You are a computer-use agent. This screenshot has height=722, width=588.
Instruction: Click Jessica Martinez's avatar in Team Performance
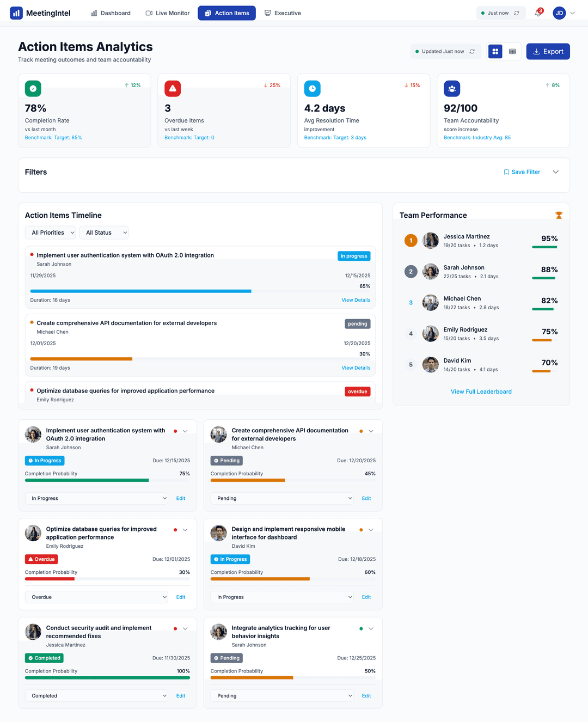point(431,240)
